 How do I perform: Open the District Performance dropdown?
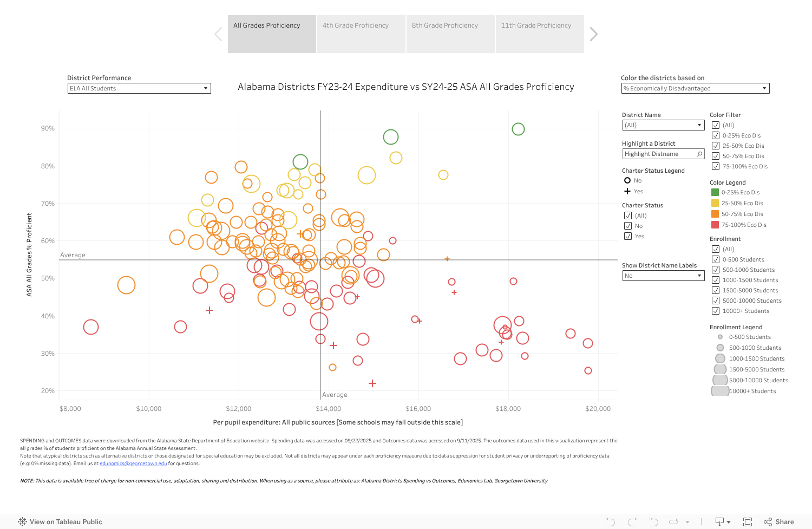[x=206, y=88]
